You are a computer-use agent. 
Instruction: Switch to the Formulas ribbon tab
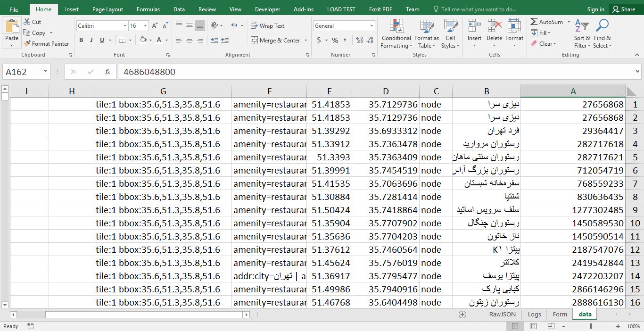148,9
